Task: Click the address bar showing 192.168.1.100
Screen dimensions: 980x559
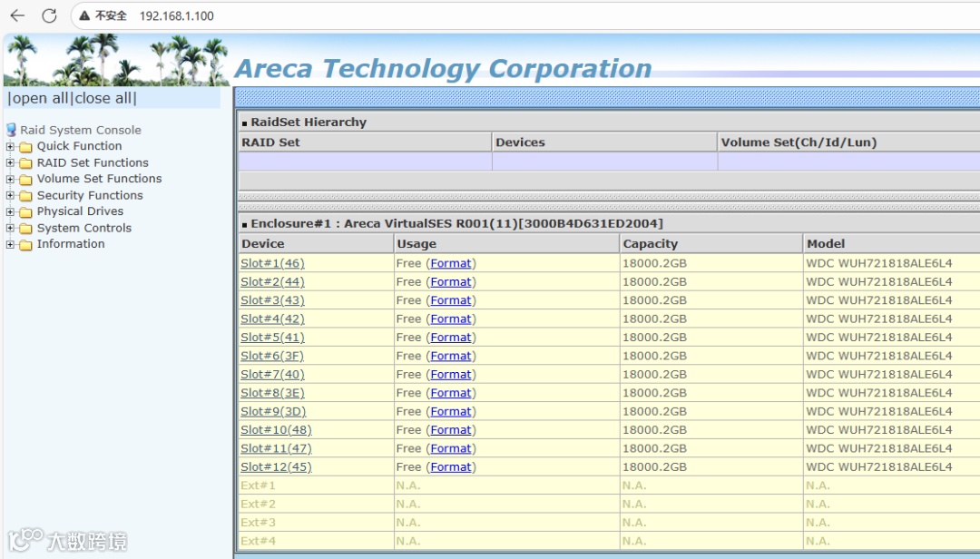Action: tap(176, 15)
